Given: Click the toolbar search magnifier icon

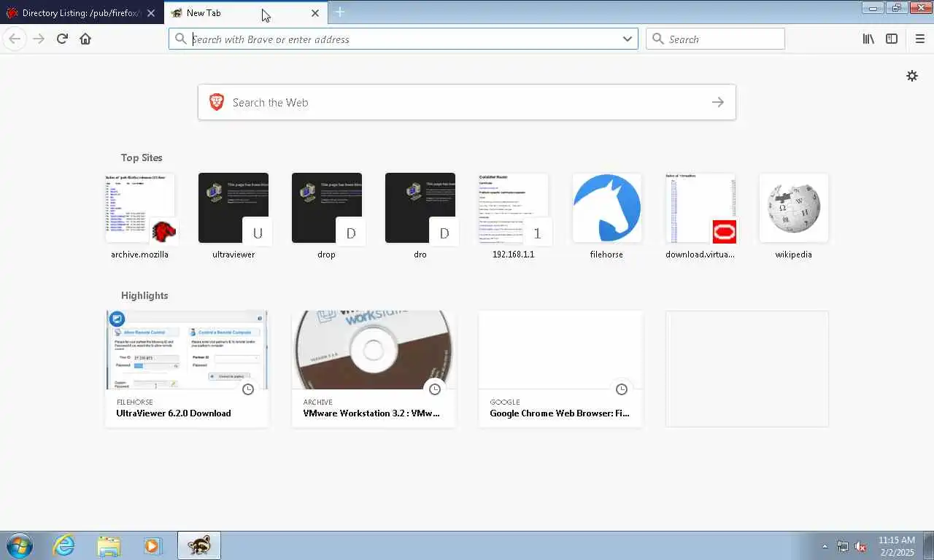Looking at the screenshot, I should (658, 39).
